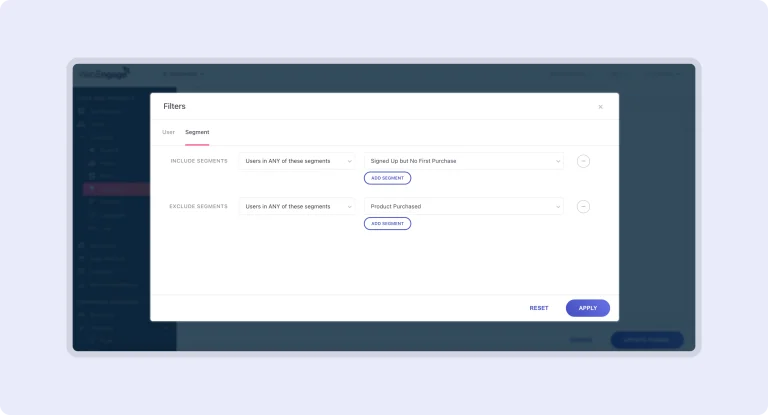Click the Filters dialog title
768x415 pixels.
point(174,106)
